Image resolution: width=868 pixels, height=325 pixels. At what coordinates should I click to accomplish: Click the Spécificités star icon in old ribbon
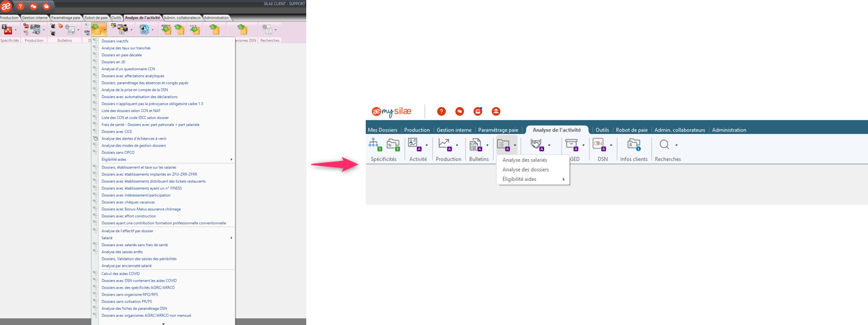click(7, 29)
